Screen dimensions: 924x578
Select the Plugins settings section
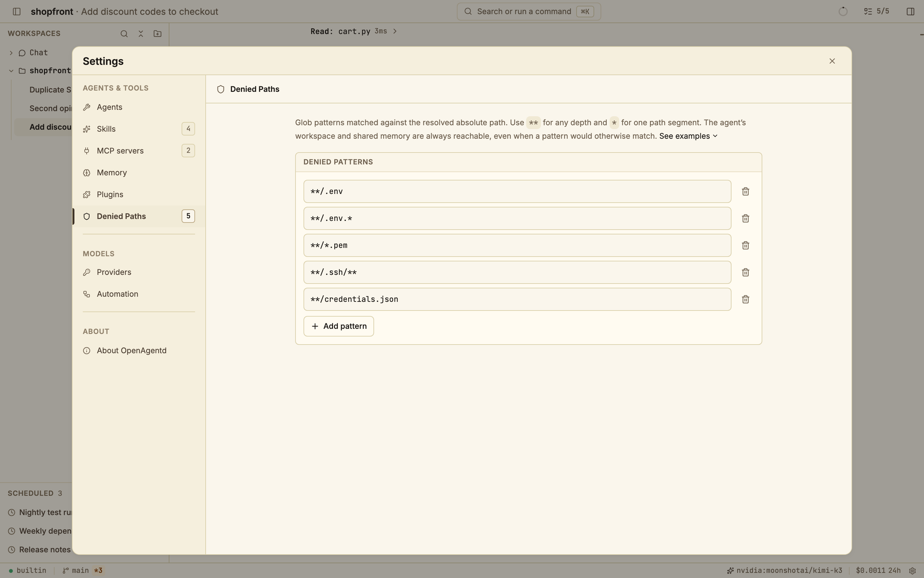[139, 194]
